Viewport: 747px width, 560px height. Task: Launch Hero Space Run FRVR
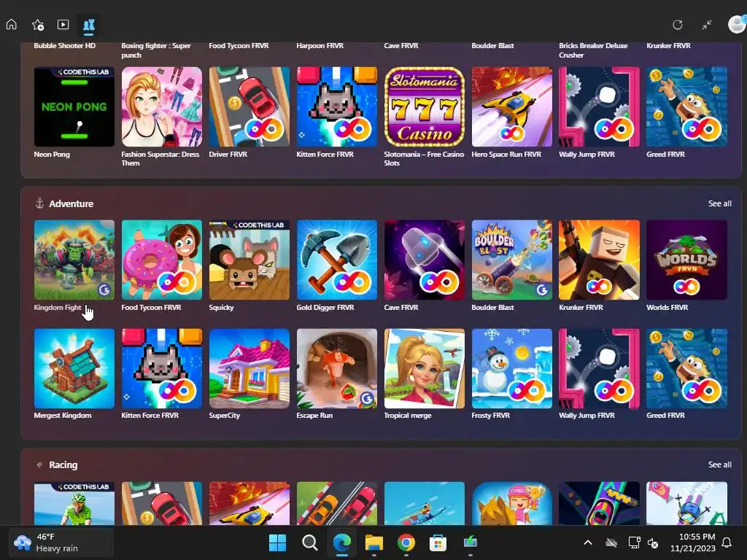tap(512, 106)
